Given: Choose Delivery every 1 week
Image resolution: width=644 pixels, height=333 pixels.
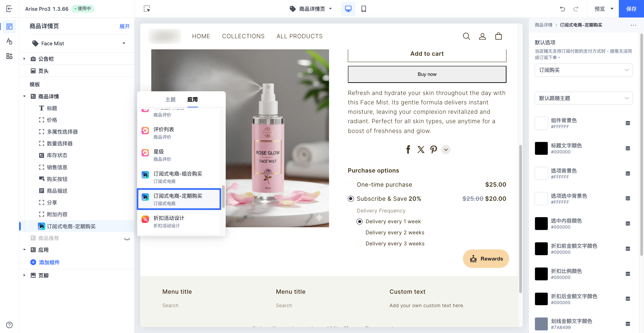Looking at the screenshot, I should [x=360, y=222].
